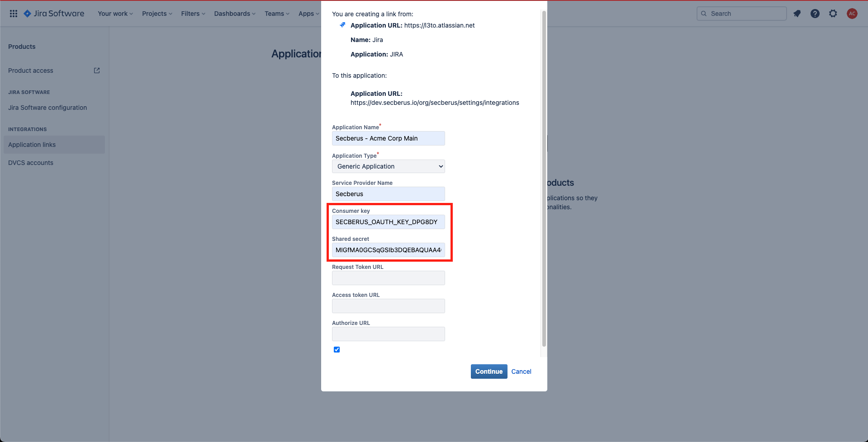
Task: Toggle the checkbox below Authorize URL
Action: [x=337, y=349]
